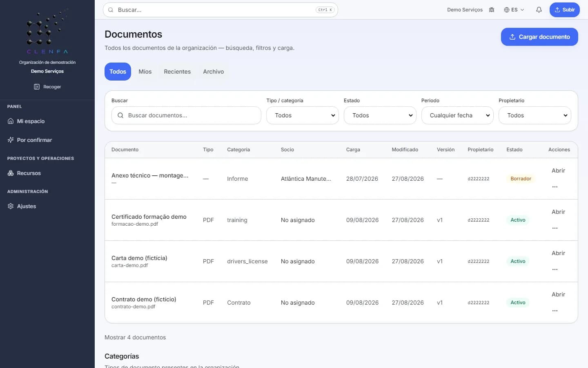Image resolution: width=588 pixels, height=368 pixels.
Task: Focus the Buscar documentos input field
Action: [x=186, y=115]
